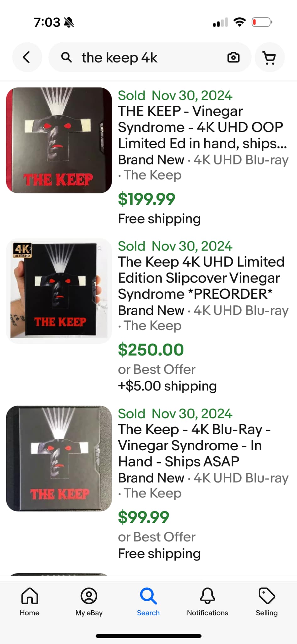Tap the magnifier icon in search bar
Viewport: 297px width, 644px height.
pyautogui.click(x=66, y=58)
